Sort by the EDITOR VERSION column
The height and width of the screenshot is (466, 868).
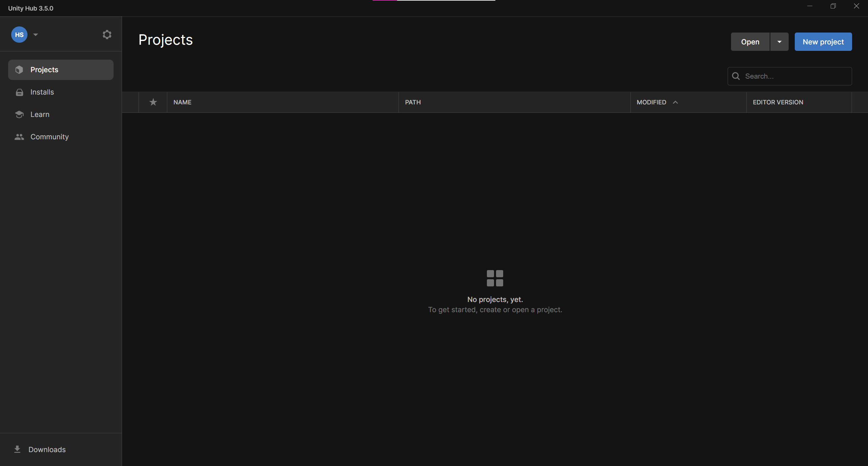point(778,102)
